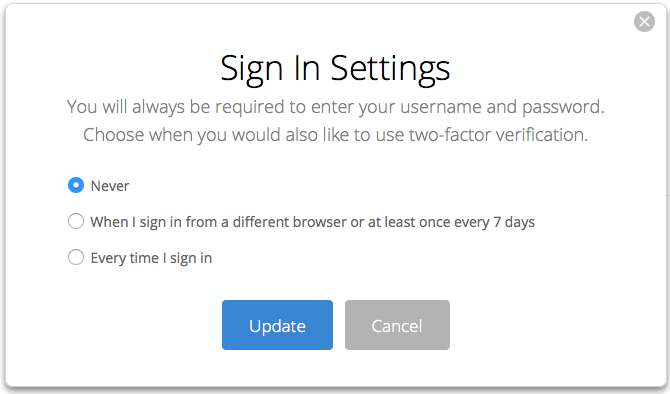670x394 pixels.
Task: Click the words 7 days in the second option
Action: point(514,222)
